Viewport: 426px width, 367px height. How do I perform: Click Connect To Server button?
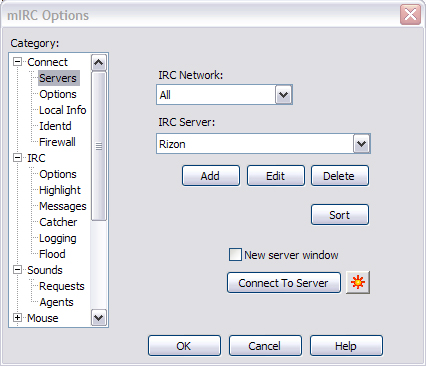284,283
